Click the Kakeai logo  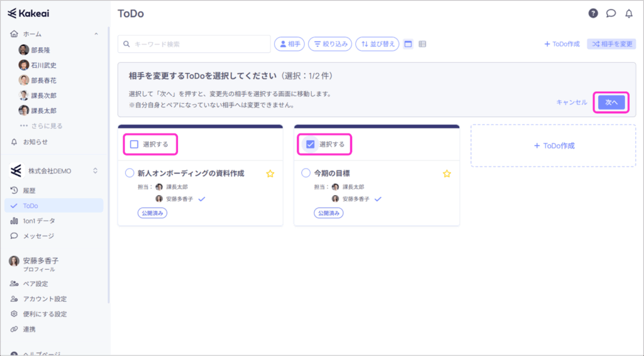tap(28, 13)
